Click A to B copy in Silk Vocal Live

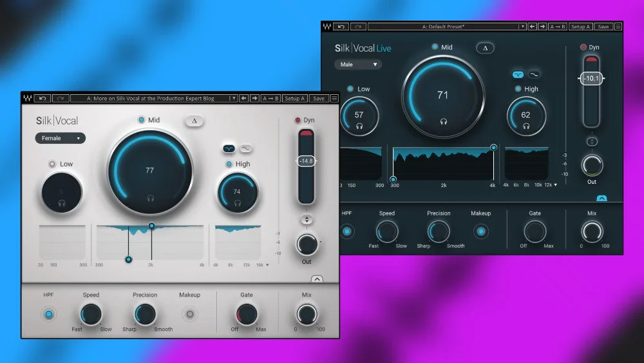coord(558,26)
